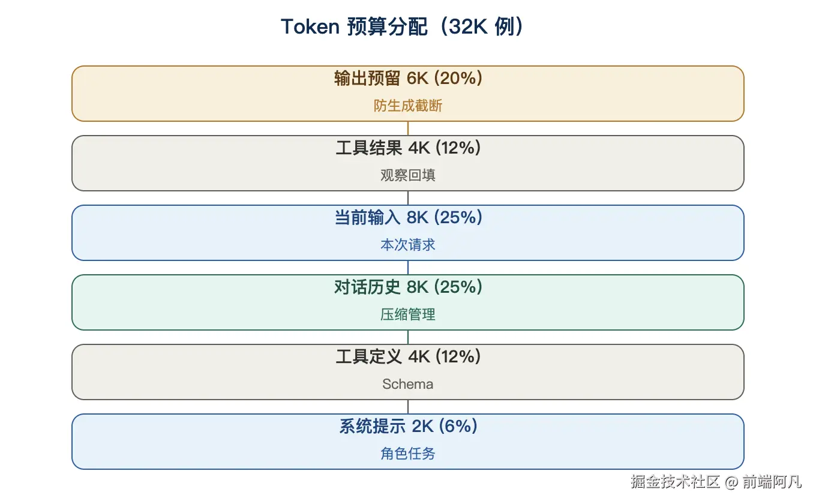Select the 工具定义 4K (12%) box
The width and height of the screenshot is (816, 504).
[x=408, y=372]
